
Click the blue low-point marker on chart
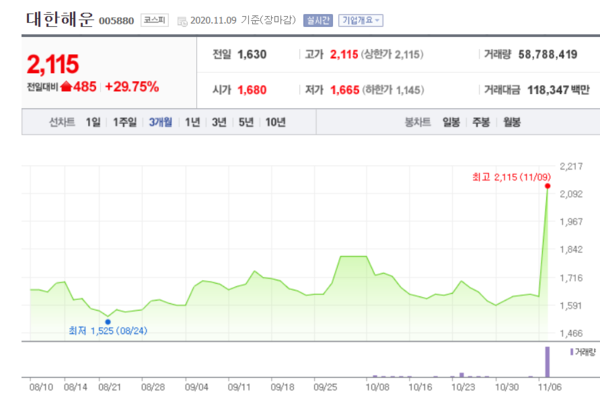(108, 322)
